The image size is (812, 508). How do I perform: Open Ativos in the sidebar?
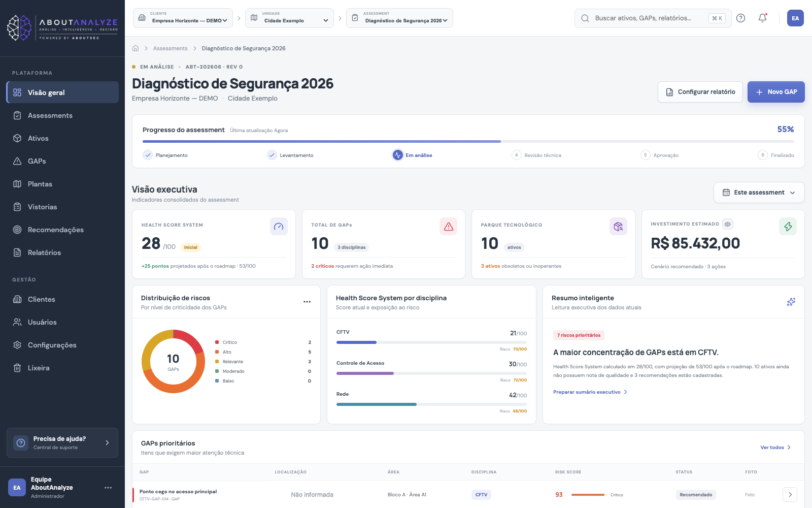pos(62,138)
